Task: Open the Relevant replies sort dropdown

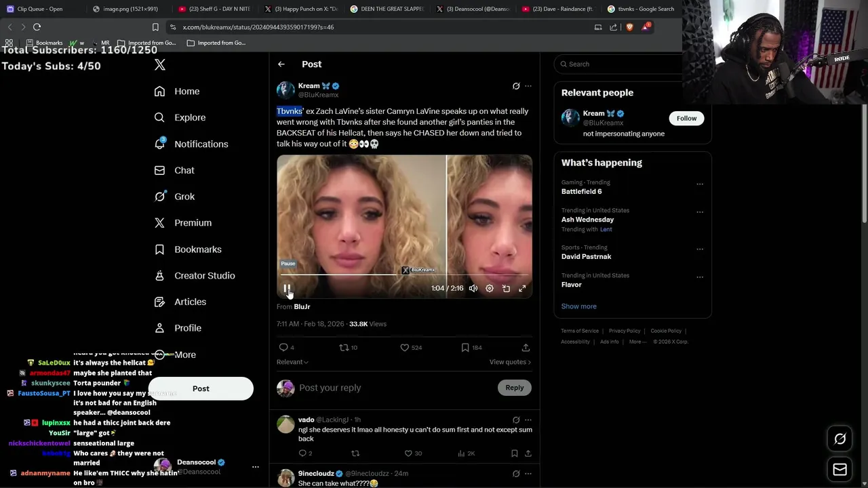Action: 292,362
